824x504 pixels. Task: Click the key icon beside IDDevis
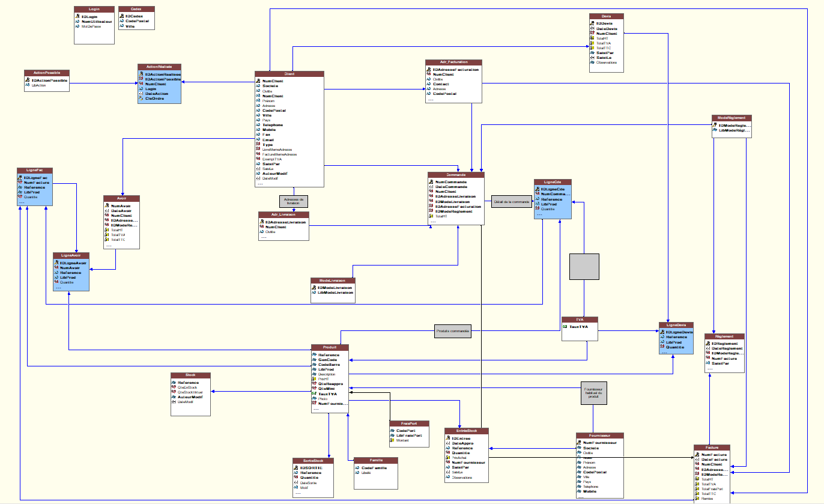[592, 23]
